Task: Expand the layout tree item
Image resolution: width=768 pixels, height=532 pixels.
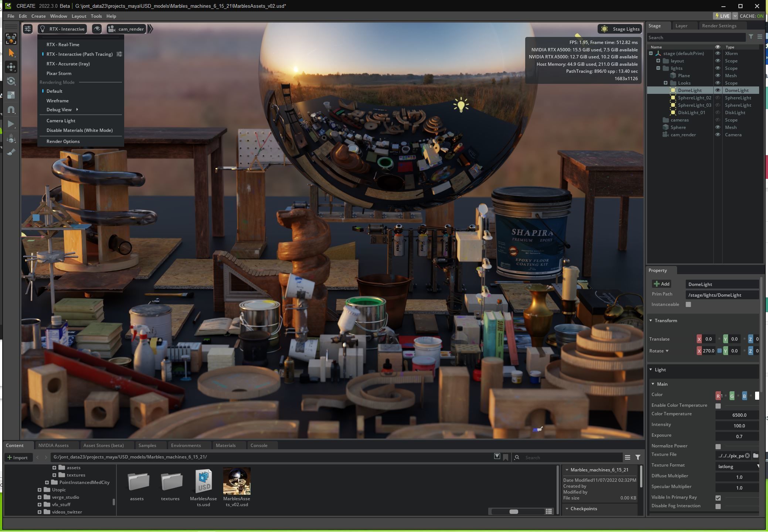Action: click(x=658, y=61)
